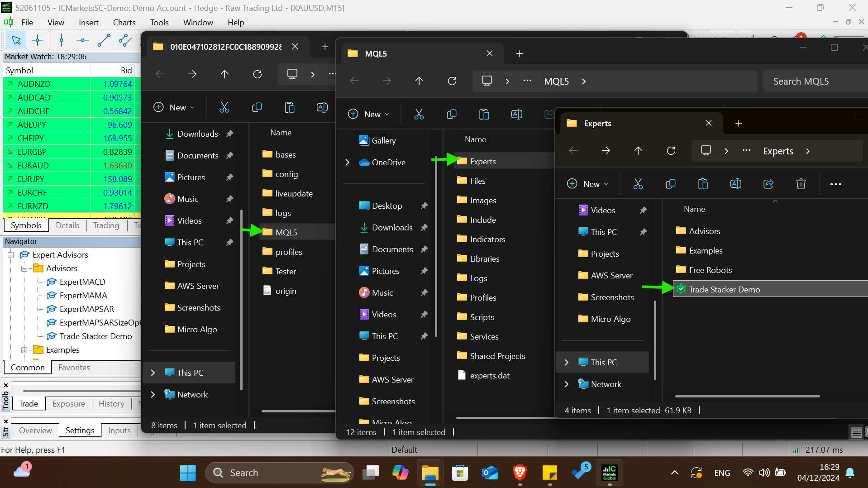Click Name column header in Experts window
Viewport: 868px width, 488px height.
click(x=694, y=209)
